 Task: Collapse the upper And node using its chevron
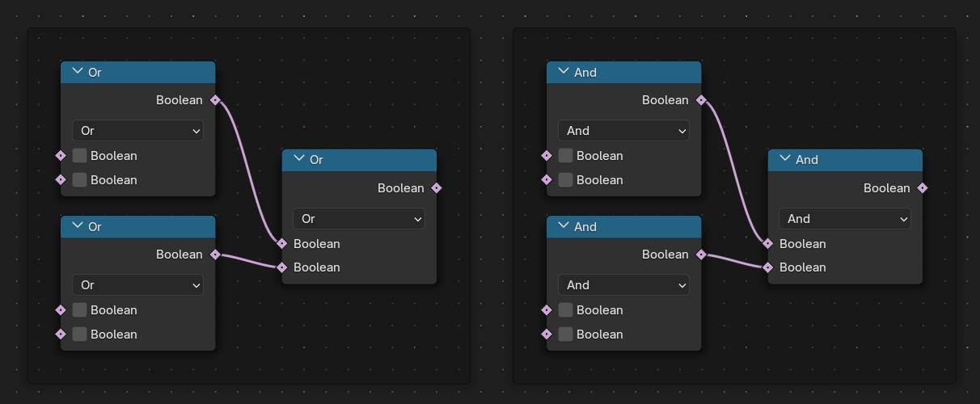[564, 71]
